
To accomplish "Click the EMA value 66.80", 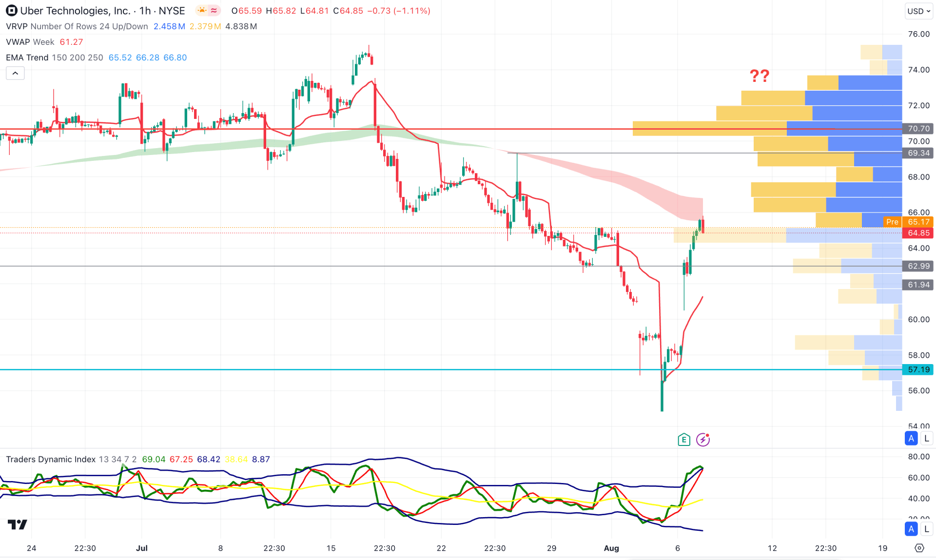I will [175, 58].
